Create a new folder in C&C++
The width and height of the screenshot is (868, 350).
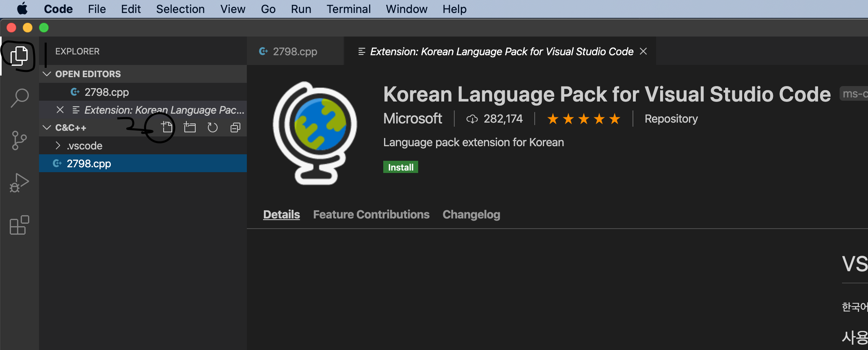click(190, 127)
